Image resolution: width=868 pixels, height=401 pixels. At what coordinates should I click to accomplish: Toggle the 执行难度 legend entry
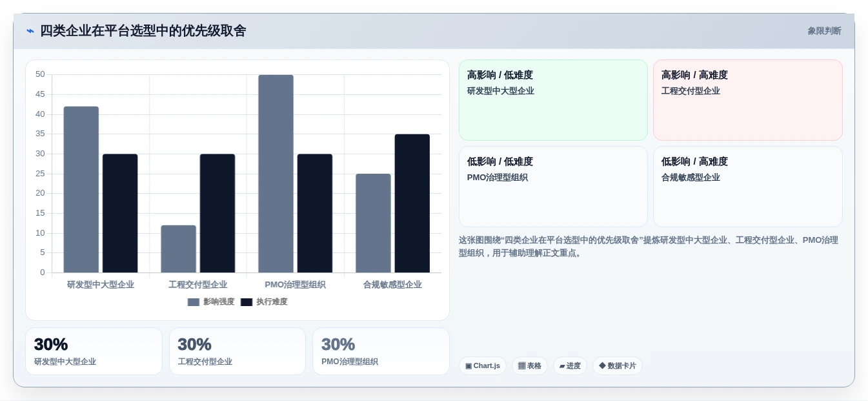[x=264, y=302]
